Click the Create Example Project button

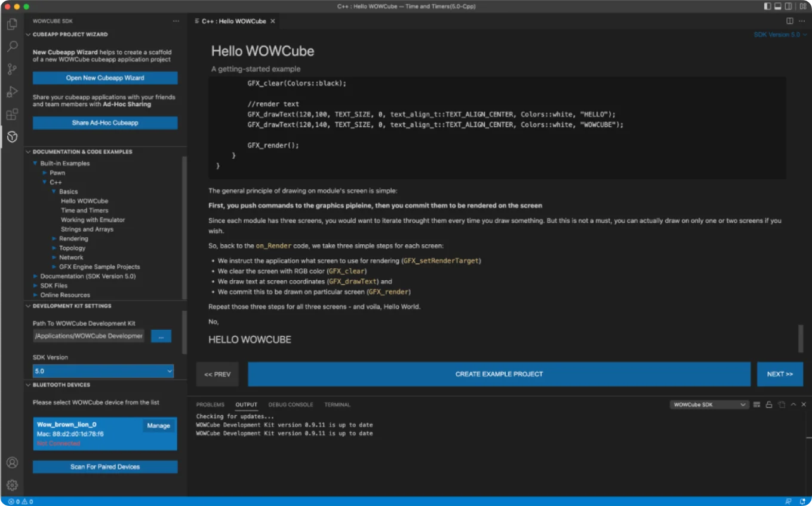tap(499, 374)
